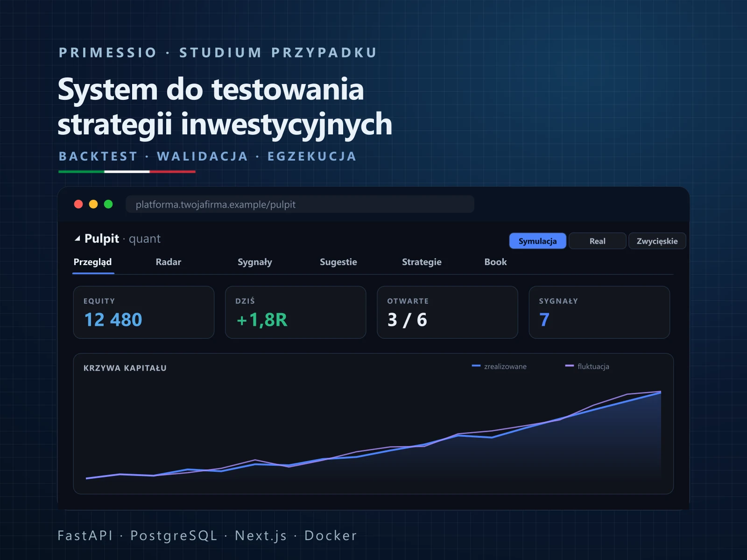Image resolution: width=747 pixels, height=560 pixels.
Task: Click the yellow window minimize dot
Action: [93, 204]
